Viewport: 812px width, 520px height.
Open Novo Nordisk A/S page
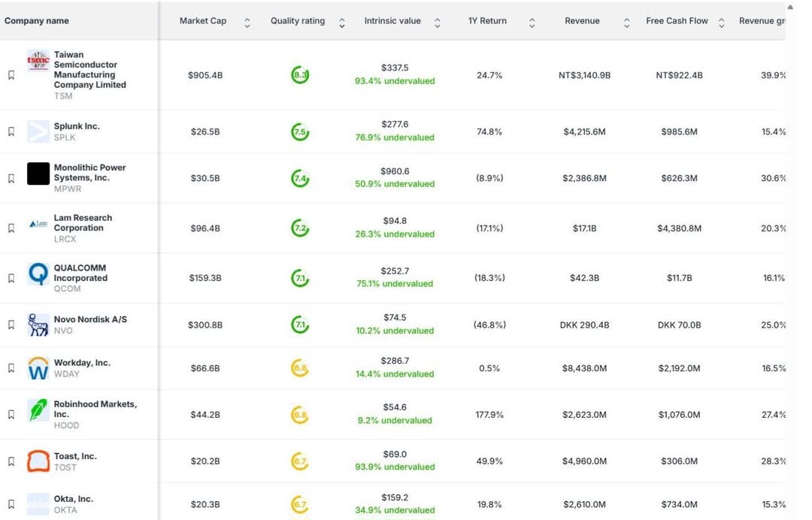(90, 320)
